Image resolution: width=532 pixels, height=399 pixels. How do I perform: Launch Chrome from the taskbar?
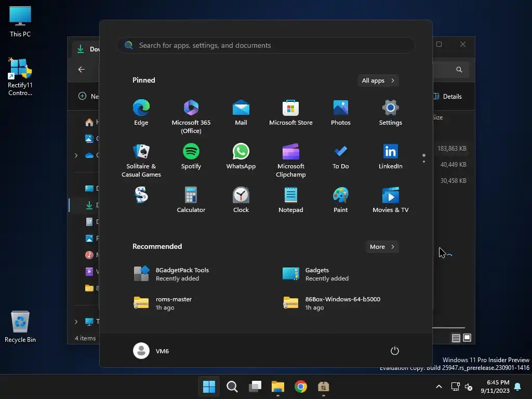301,387
